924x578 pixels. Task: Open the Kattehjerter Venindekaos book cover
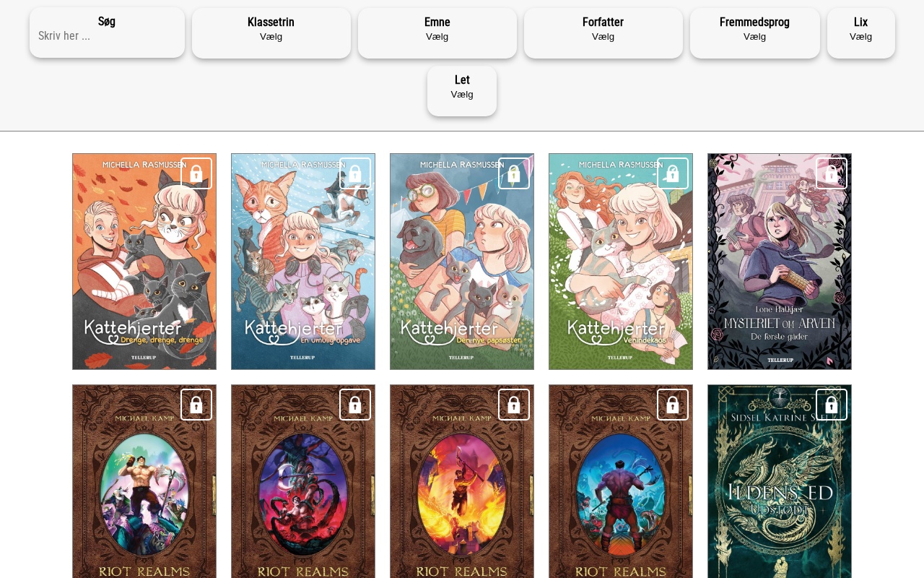click(621, 262)
